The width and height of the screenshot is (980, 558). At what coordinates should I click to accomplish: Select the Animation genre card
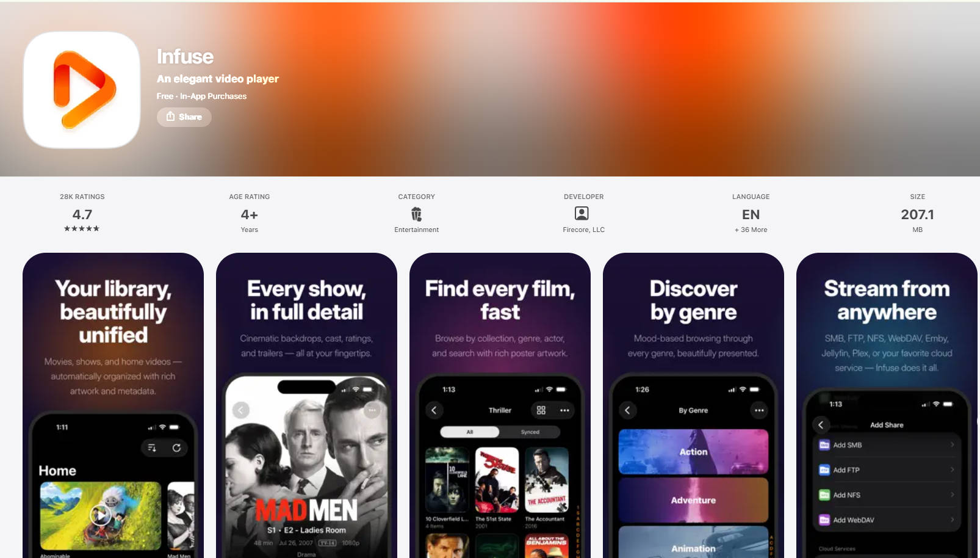[x=693, y=542]
